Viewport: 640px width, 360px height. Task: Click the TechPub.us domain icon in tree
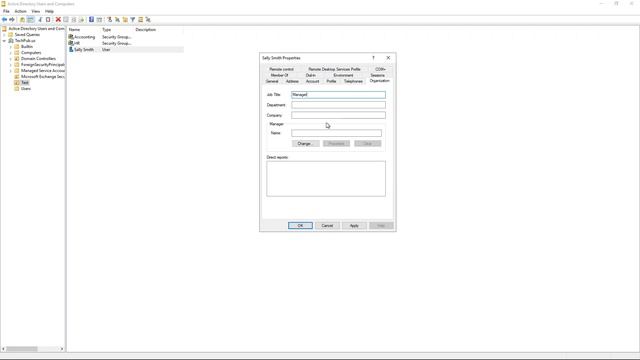coord(11,41)
